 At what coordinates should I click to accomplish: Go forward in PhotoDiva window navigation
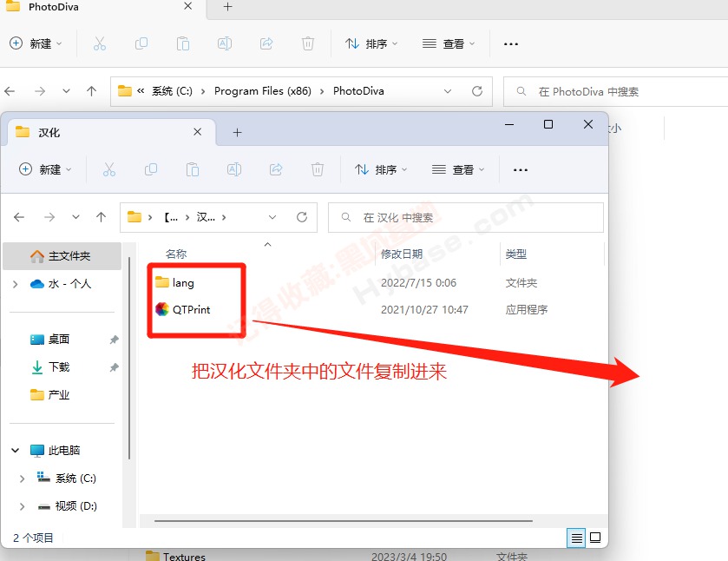[40, 91]
